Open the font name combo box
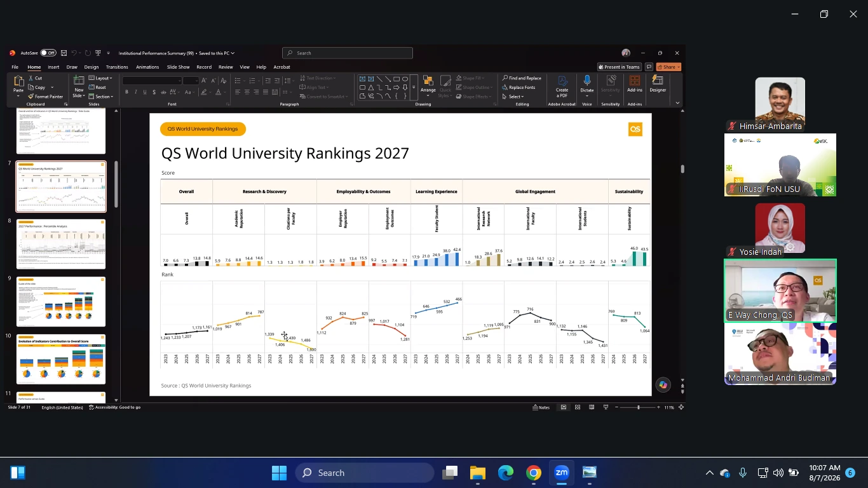Viewport: 868px width, 488px height. (x=152, y=81)
